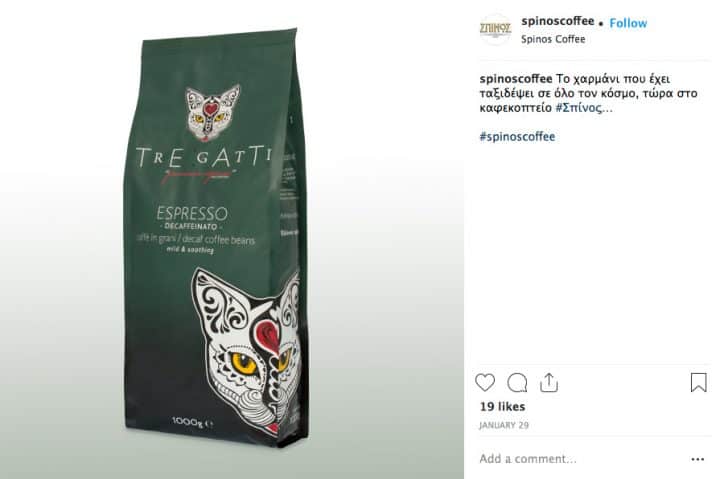Click the small cat emblem atop the bag

(212, 113)
